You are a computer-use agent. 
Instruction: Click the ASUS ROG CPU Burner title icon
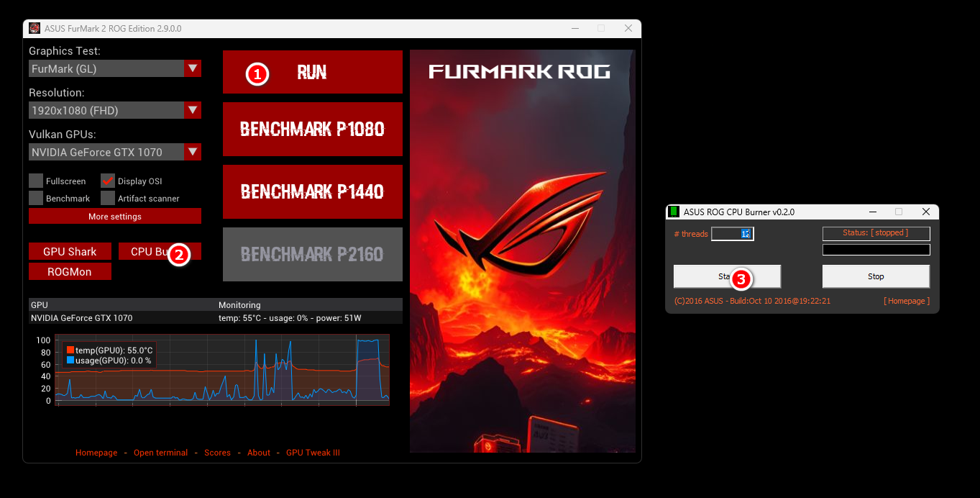point(674,212)
